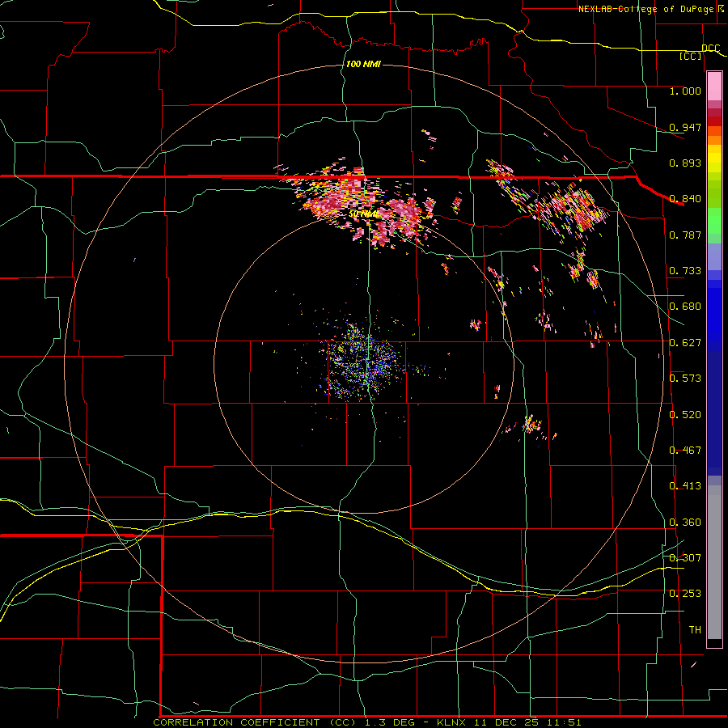Viewport: 728px width, 728px height.
Task: Click the 50 NMI range ring label
Action: [x=365, y=214]
